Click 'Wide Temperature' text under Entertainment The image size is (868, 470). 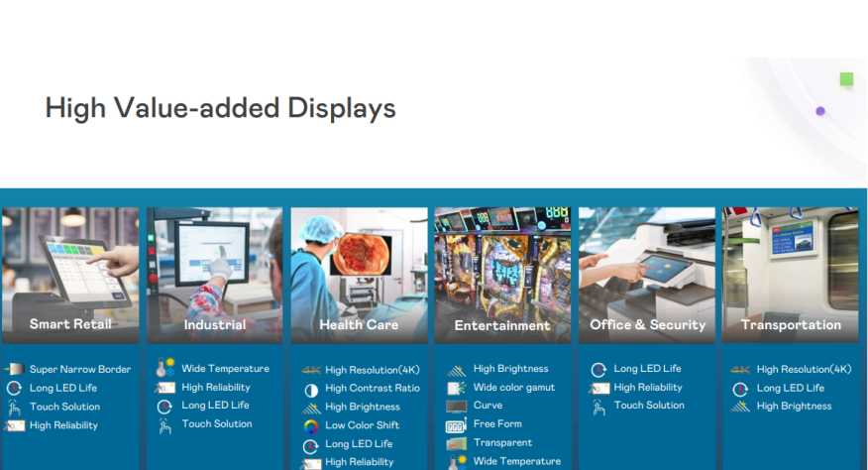point(517,461)
